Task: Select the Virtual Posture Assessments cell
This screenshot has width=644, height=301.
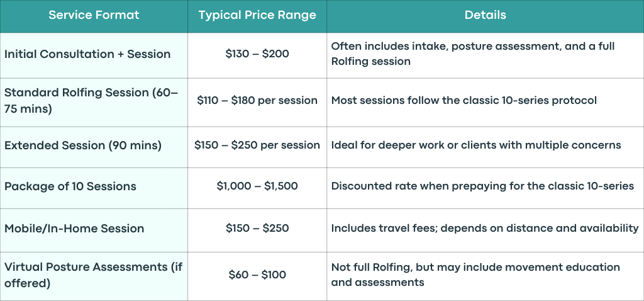Action: tap(93, 275)
